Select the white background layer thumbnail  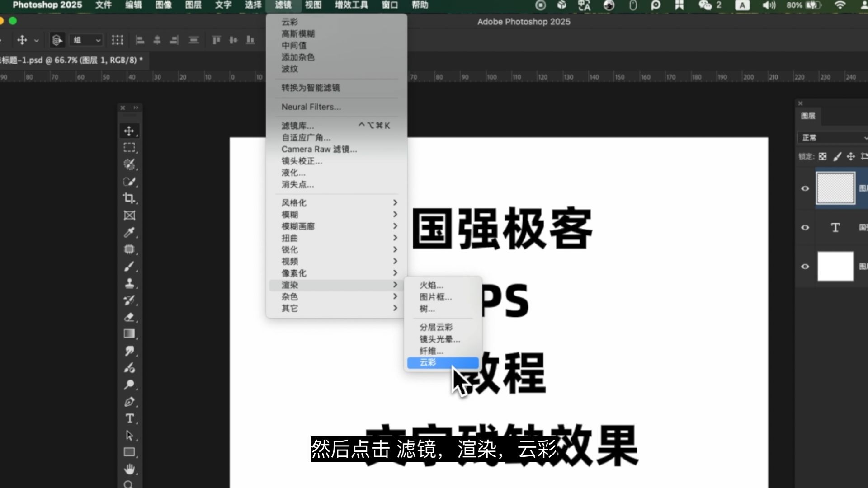(x=835, y=267)
